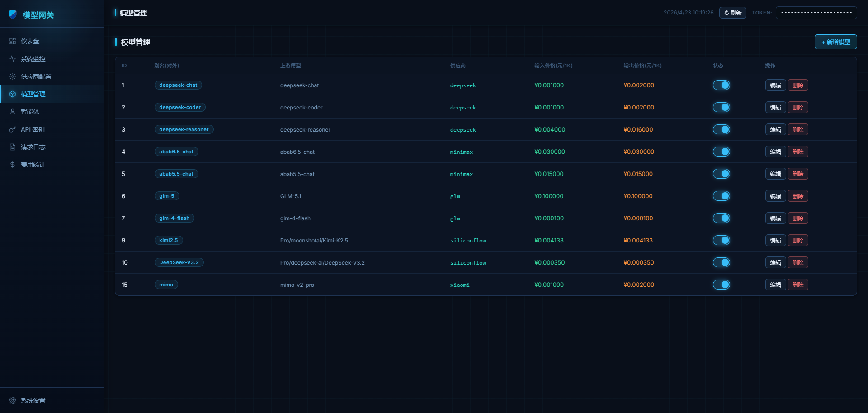Click the 费用统计 dollar icon
Viewport: 868px width, 413px height.
[13, 165]
